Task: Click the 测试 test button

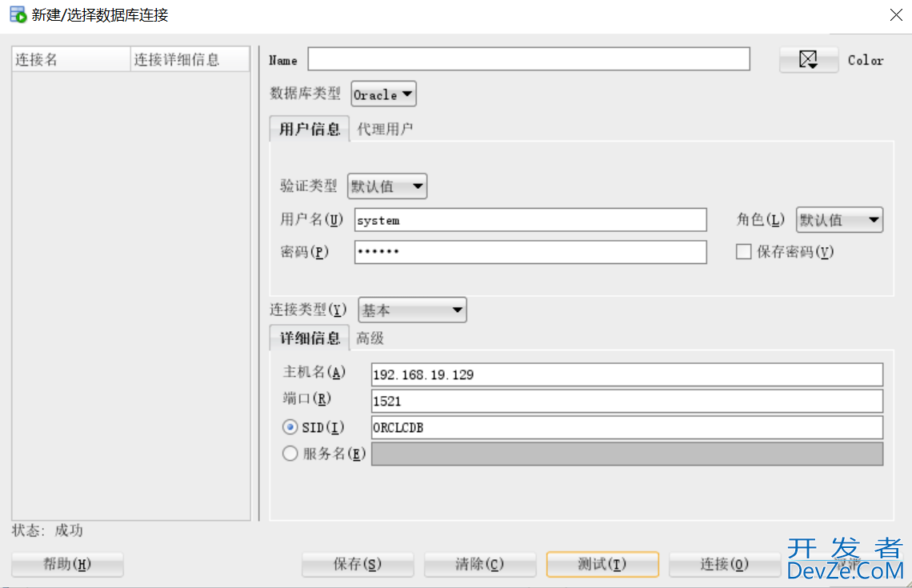Action: (602, 564)
